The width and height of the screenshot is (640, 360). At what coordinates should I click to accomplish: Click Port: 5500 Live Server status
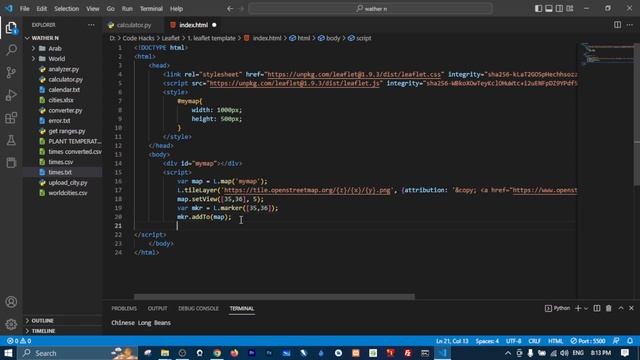coord(588,341)
